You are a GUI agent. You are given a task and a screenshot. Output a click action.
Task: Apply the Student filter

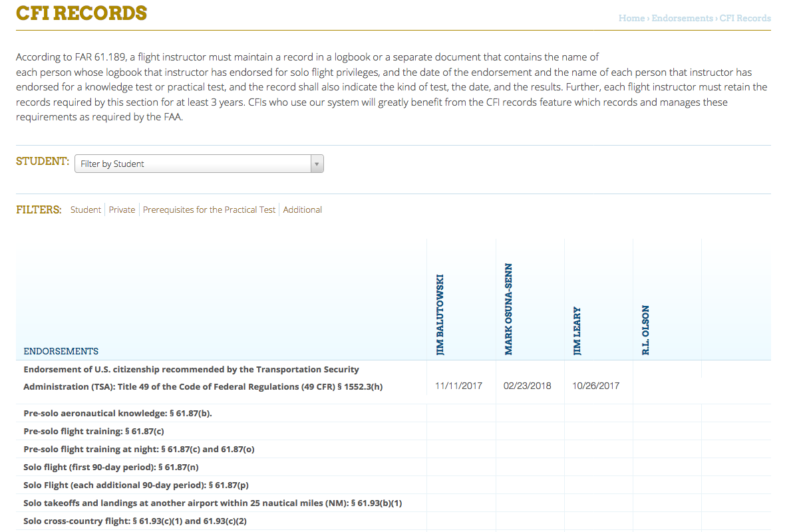[86, 209]
